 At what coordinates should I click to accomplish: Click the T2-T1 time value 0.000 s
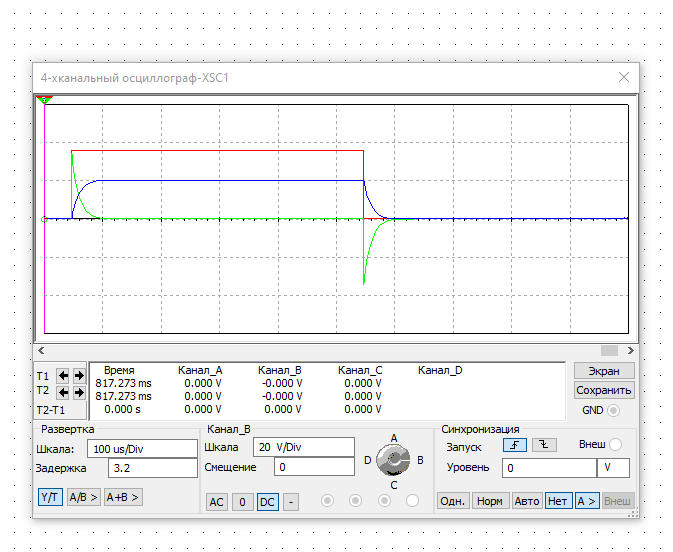click(x=122, y=409)
